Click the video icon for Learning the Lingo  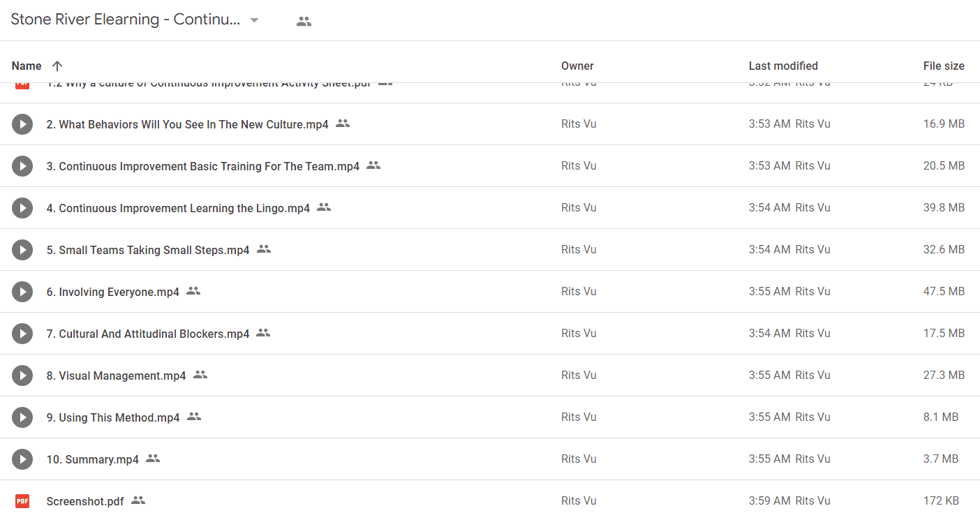[x=22, y=208]
